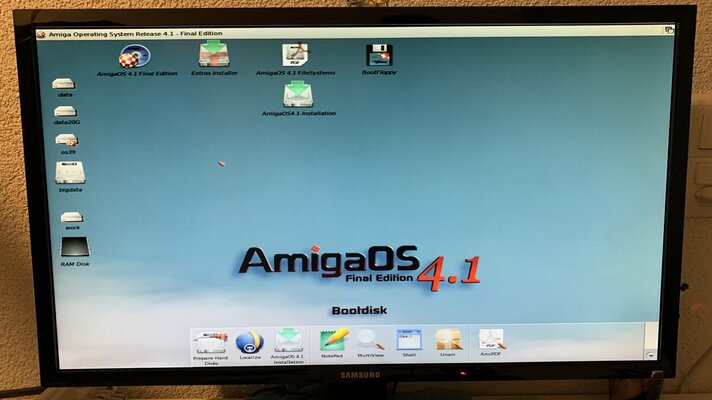Launch AmiPDF from the dock

[492, 340]
